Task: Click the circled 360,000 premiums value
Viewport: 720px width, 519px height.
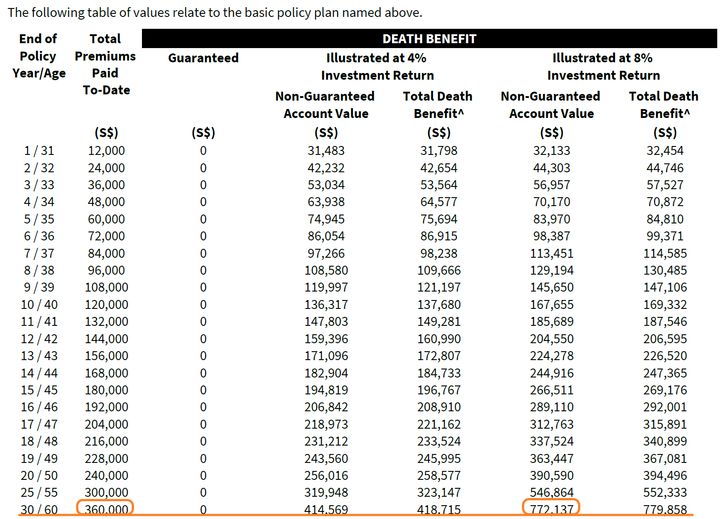Action: (106, 510)
